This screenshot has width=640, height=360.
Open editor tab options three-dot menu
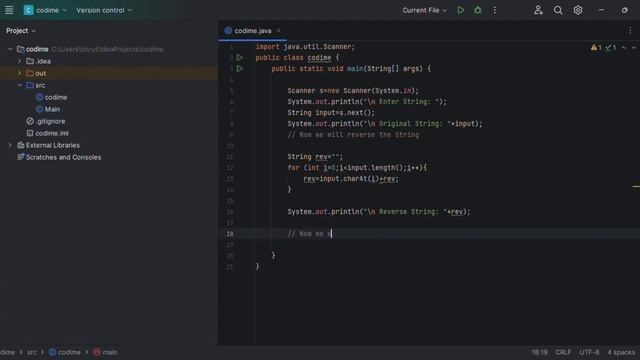point(630,31)
